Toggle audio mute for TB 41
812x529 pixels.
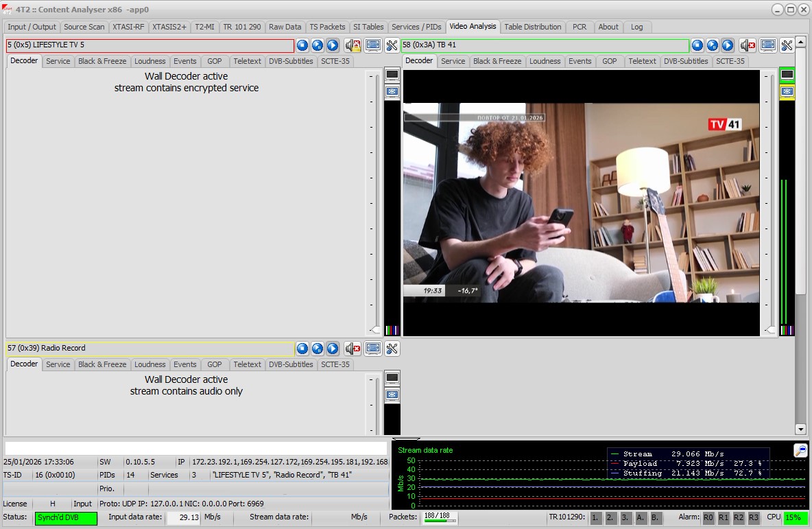click(x=748, y=45)
